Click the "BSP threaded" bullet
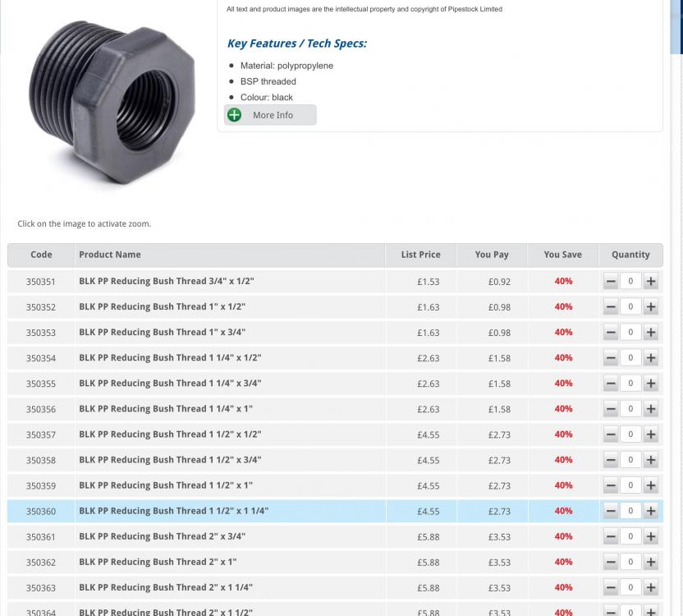Image resolution: width=683 pixels, height=616 pixels. pos(268,81)
